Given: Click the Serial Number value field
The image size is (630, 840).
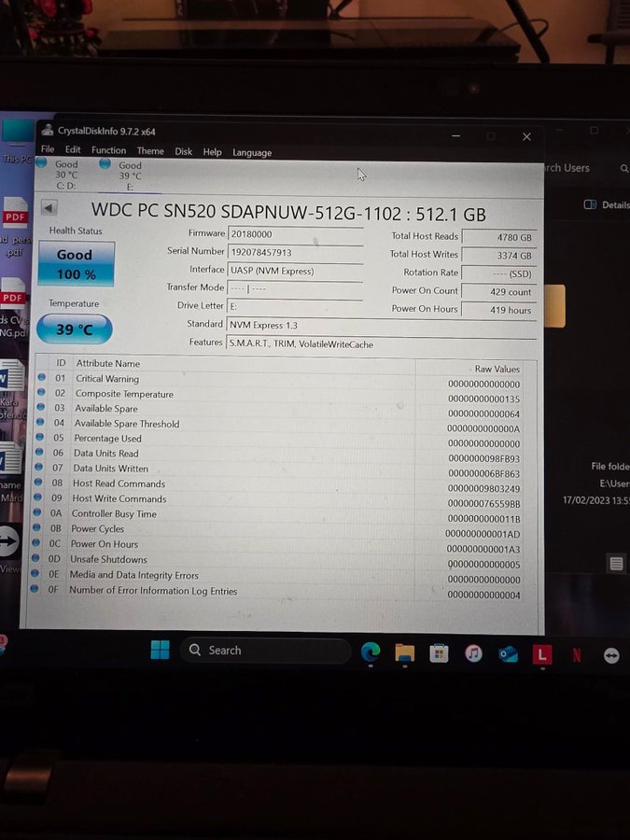Looking at the screenshot, I should [294, 252].
